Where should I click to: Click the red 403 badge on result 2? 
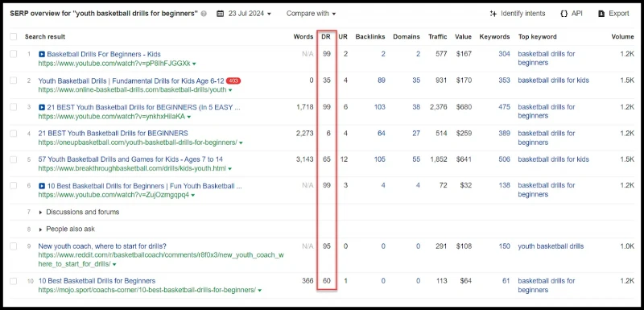233,81
